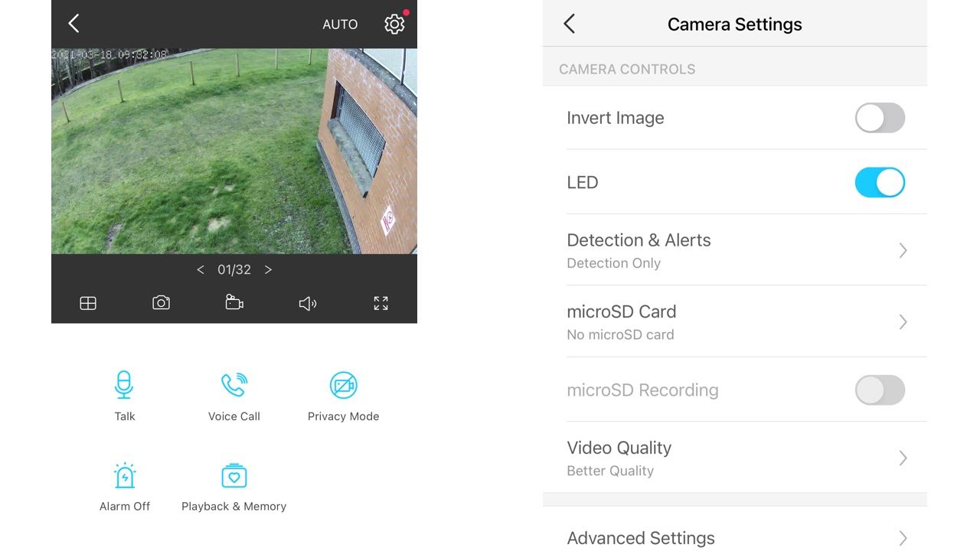
Task: Toggle microSD Recording
Action: tap(879, 390)
